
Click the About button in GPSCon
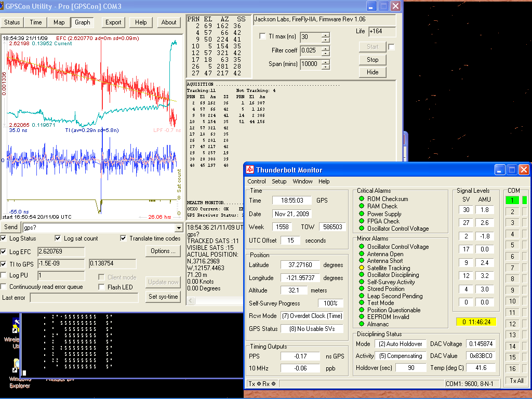[169, 22]
